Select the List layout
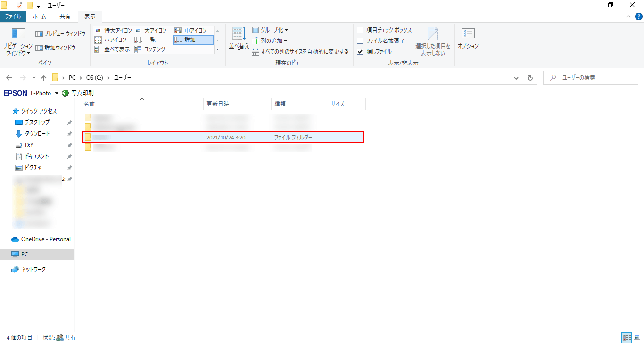 (x=145, y=40)
